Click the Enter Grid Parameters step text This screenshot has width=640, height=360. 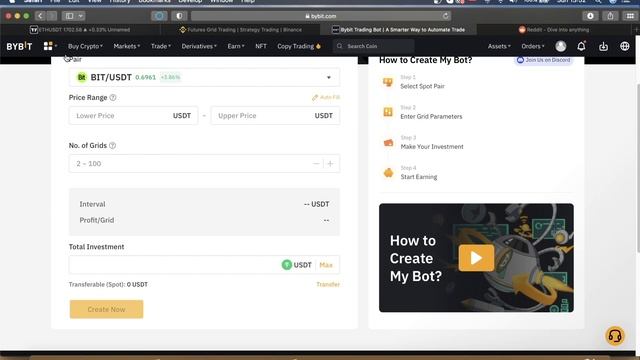[x=431, y=116]
